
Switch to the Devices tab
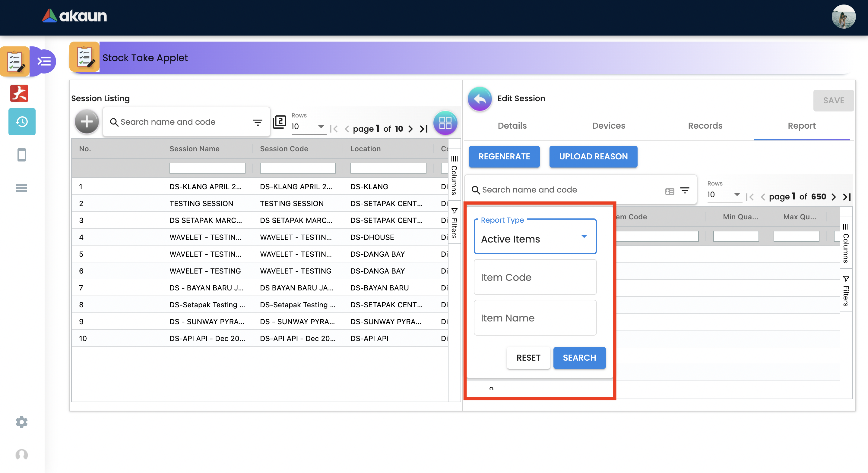(609, 126)
